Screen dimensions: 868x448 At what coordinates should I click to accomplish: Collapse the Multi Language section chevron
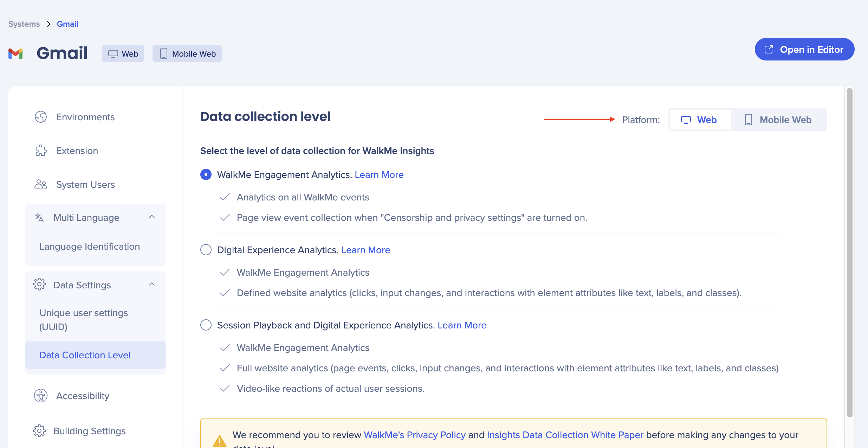pyautogui.click(x=152, y=217)
